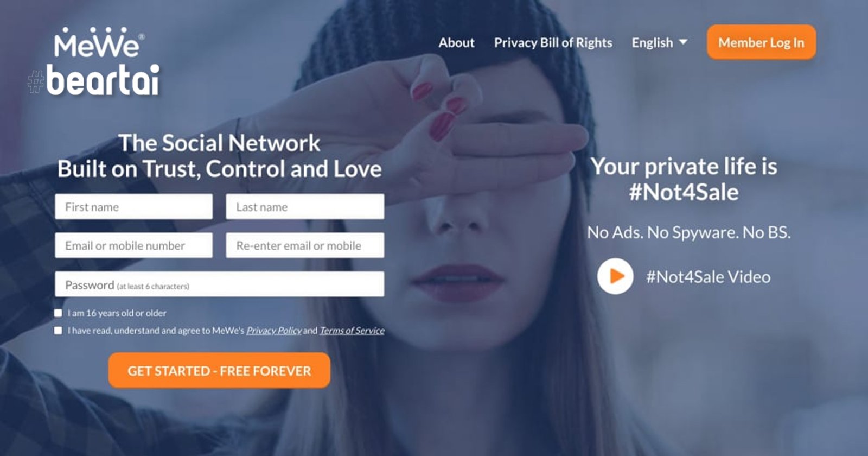Viewport: 868px width, 456px height.
Task: Open Privacy Bill of Rights
Action: tap(553, 43)
